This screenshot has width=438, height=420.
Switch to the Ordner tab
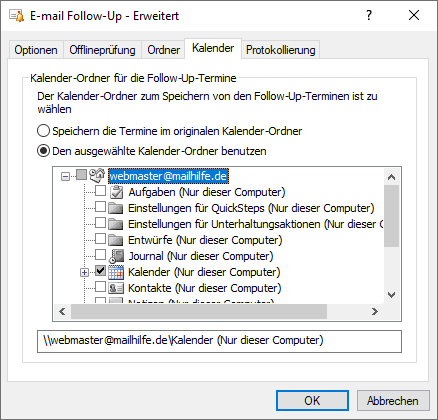(164, 50)
